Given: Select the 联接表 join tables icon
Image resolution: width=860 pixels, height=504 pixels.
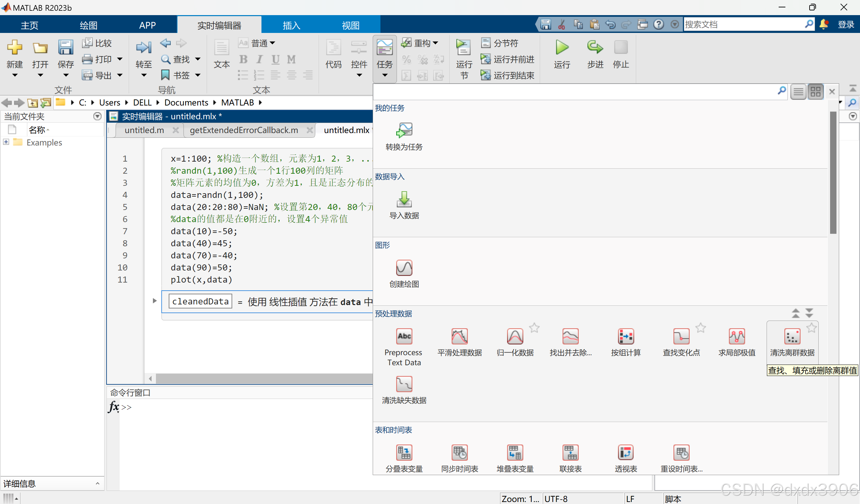Looking at the screenshot, I should point(570,453).
